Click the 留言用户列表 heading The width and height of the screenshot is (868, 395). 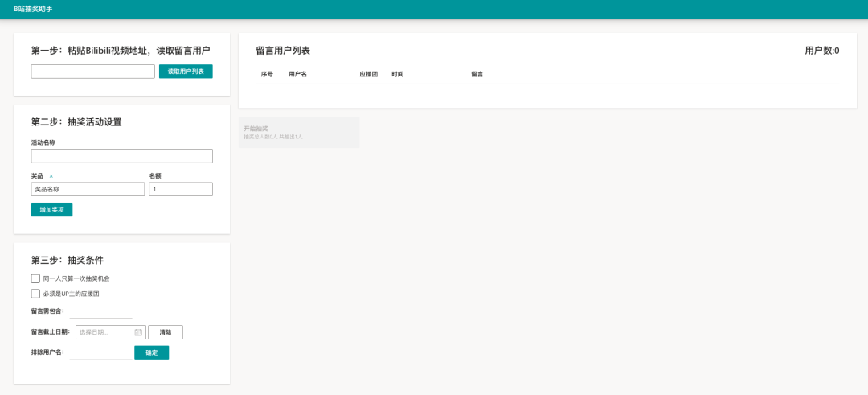tap(283, 51)
